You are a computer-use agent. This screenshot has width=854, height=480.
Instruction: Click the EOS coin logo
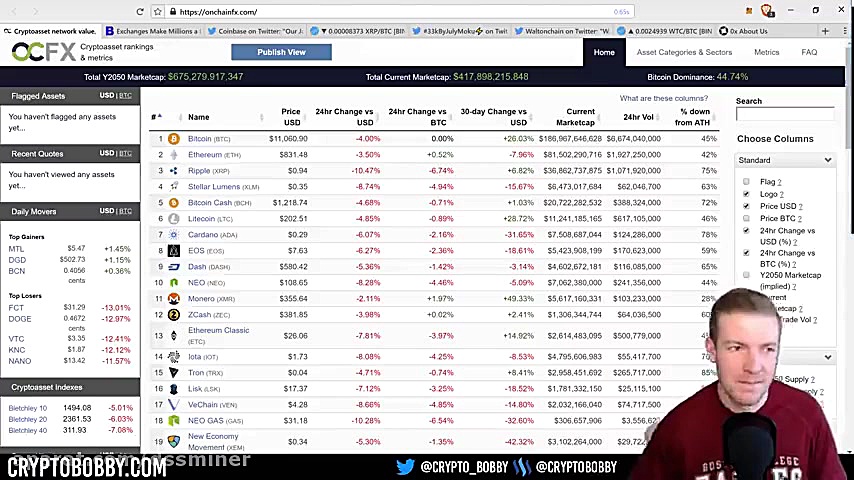[x=174, y=251]
